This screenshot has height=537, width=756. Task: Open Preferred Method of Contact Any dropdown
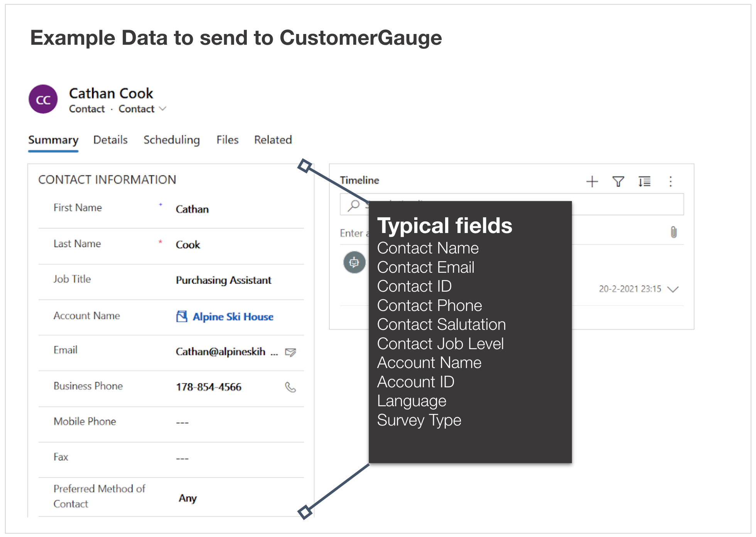point(187,498)
